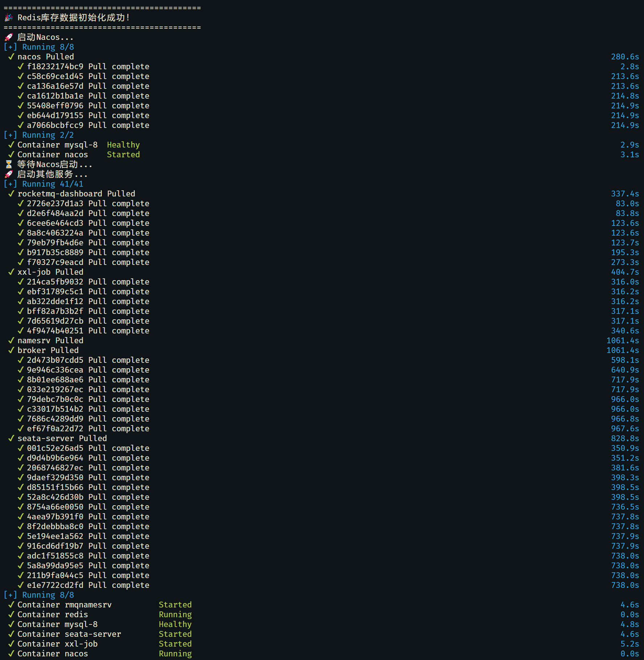Click the checkmark before 2726e237d1a3 layer
This screenshot has width=644, height=660.
pos(21,203)
